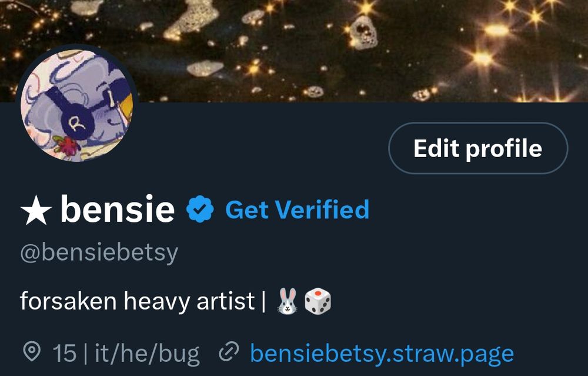Screen dimensions: 588x376
Task: Click the chain link icon
Action: click(x=229, y=352)
